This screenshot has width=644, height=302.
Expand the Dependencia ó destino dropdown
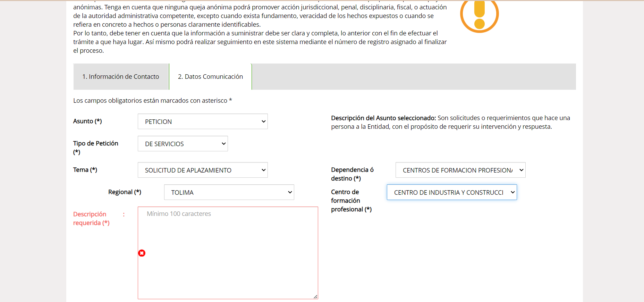pos(460,170)
